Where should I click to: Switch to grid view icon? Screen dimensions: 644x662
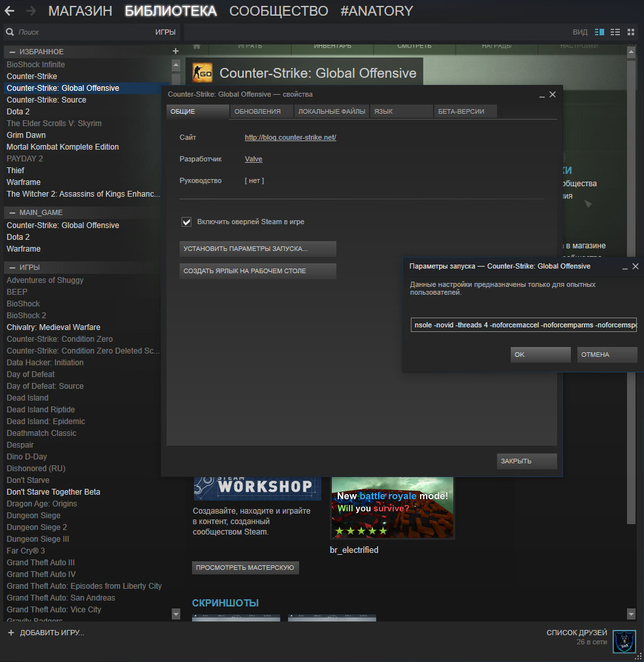point(631,32)
